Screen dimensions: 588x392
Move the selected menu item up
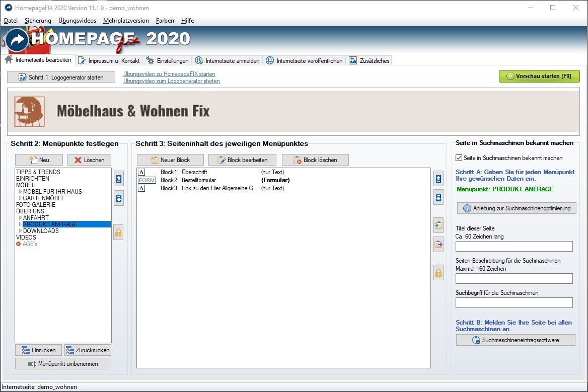pos(118,179)
